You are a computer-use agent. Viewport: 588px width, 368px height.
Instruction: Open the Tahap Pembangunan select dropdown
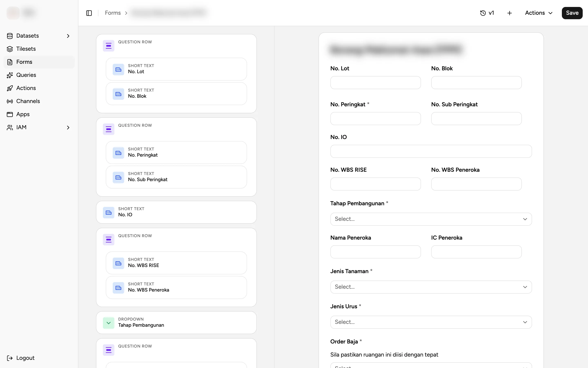pyautogui.click(x=431, y=219)
